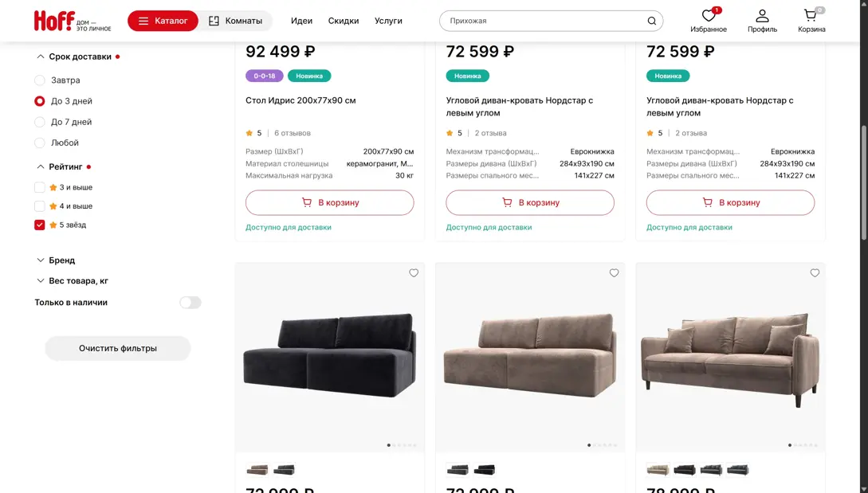Screen dimensions: 868x493
Task: Click 'Очистить фильтры' button
Action: (118, 348)
